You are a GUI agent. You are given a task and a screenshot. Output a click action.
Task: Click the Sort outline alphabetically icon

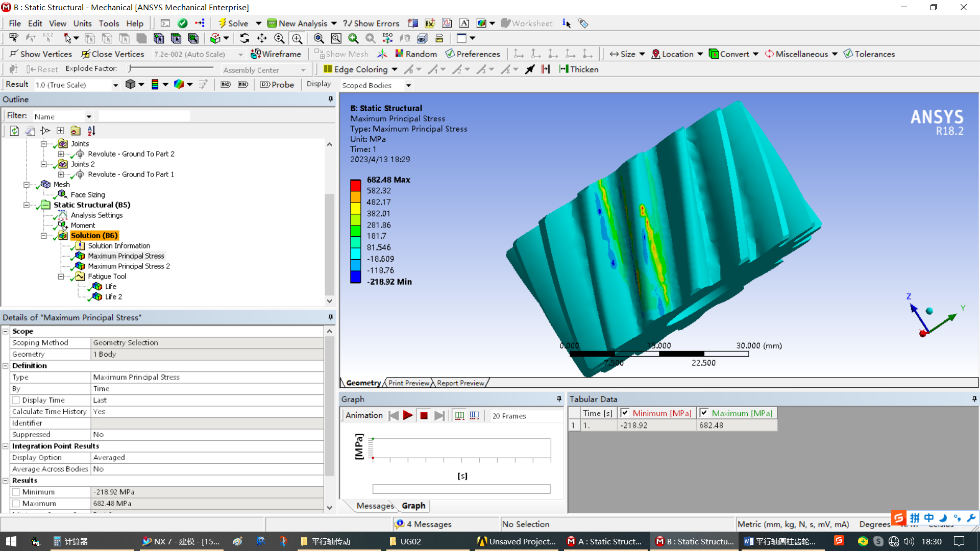91,131
